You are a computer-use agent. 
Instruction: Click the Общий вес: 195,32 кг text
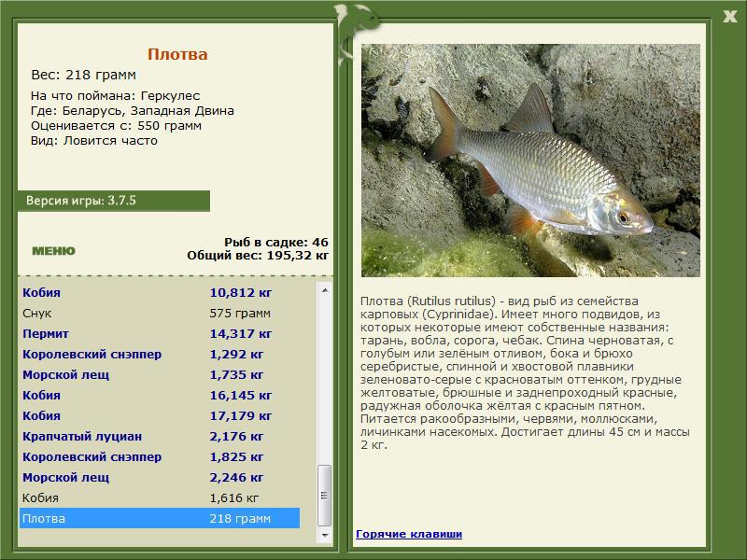tap(258, 255)
